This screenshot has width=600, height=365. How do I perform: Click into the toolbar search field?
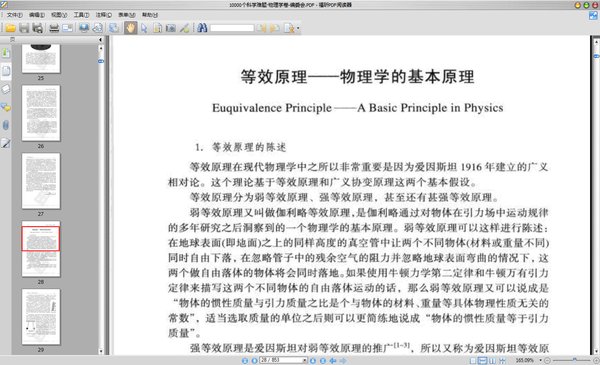pyautogui.click(x=232, y=28)
